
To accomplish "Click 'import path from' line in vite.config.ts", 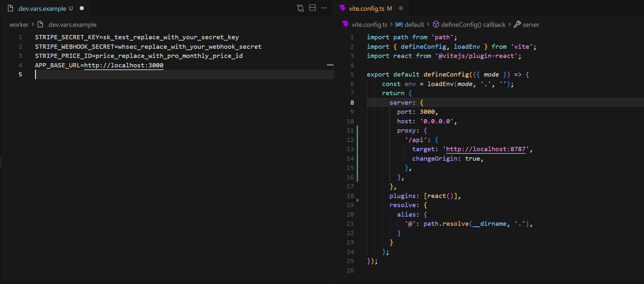I will coord(412,37).
